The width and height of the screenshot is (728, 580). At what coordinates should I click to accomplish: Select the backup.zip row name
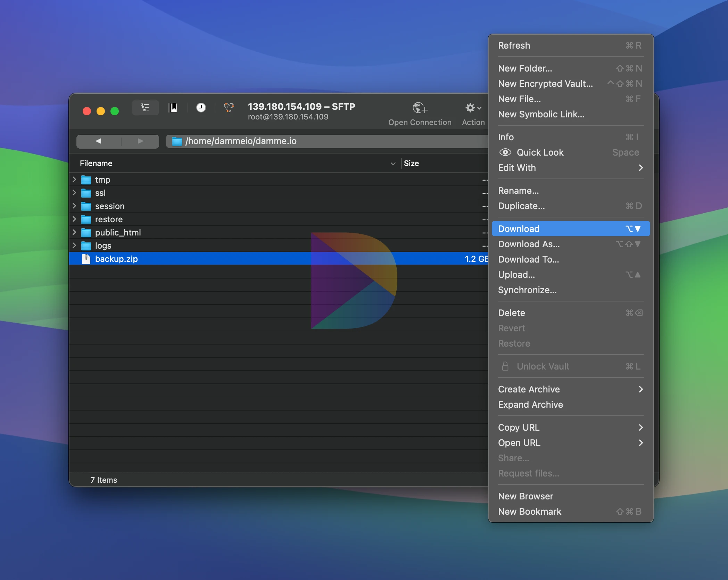tap(116, 259)
